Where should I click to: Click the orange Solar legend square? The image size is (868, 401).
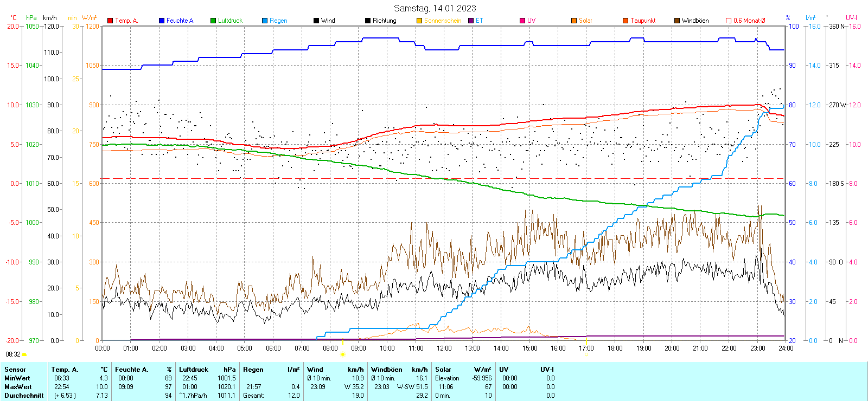[574, 21]
